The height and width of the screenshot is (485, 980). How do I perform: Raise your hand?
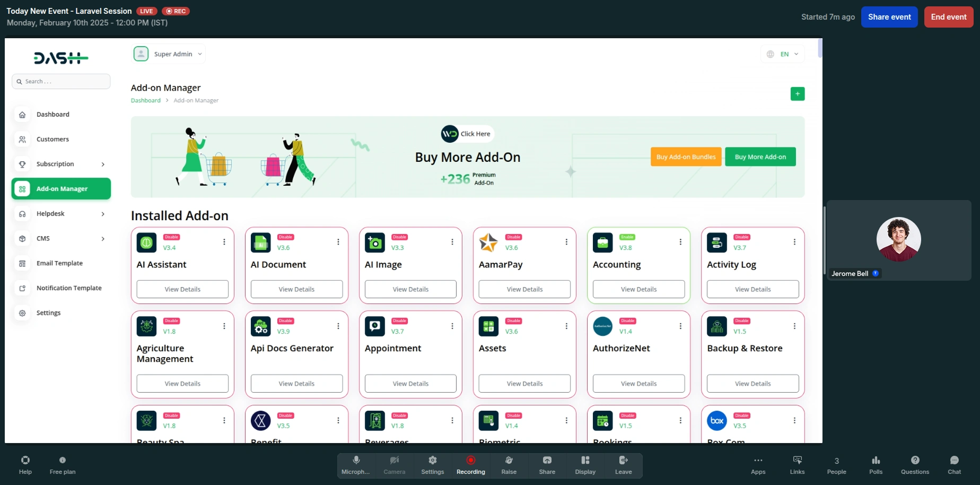[x=509, y=465]
